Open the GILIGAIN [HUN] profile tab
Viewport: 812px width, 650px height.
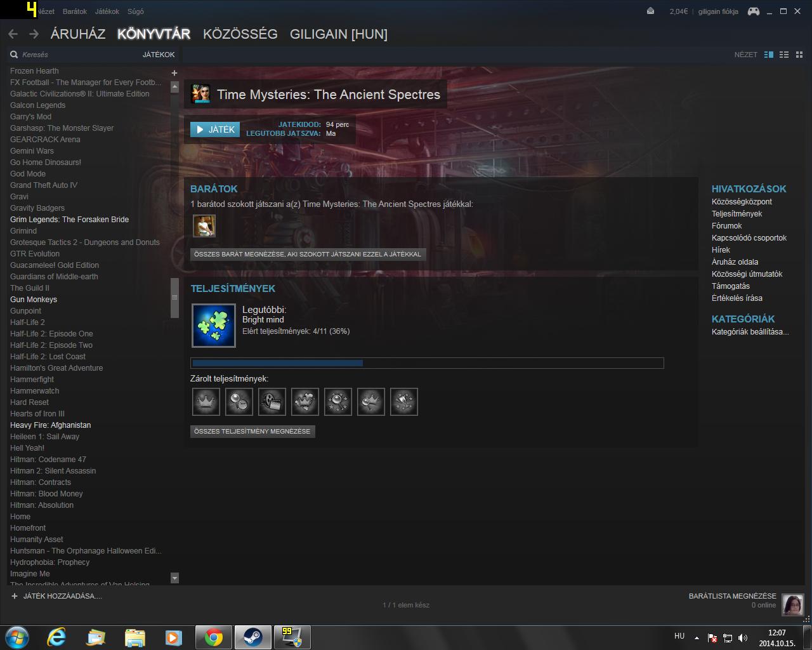tap(339, 34)
